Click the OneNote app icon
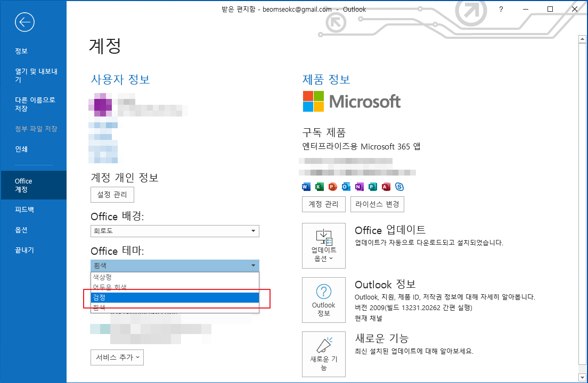Viewport: 588px width, 383px height. click(360, 187)
